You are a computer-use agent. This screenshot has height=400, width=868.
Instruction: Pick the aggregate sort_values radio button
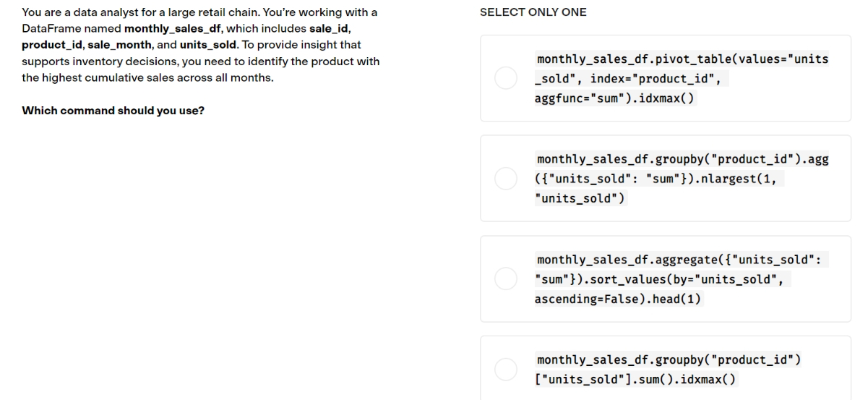(506, 279)
